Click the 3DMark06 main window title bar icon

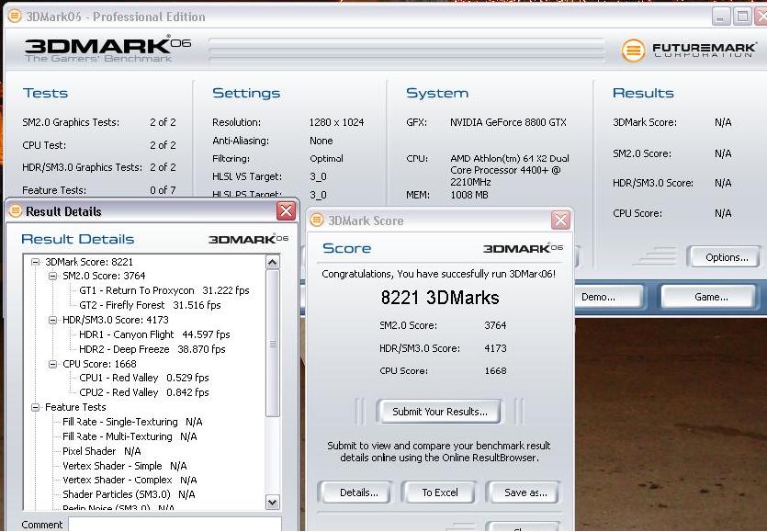click(15, 17)
